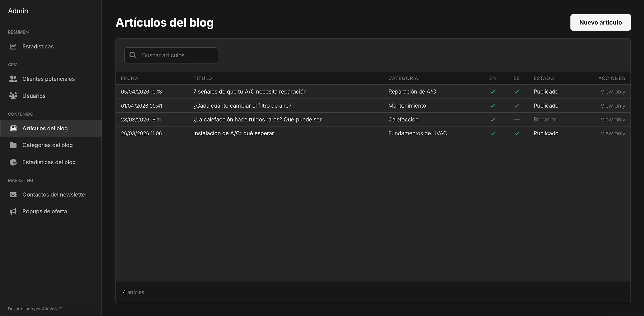The width and height of the screenshot is (644, 316).
Task: Click the Nuevo artículo button
Action: [600, 22]
